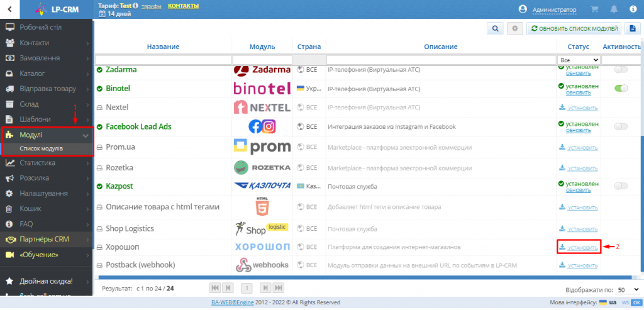Click ОБНОВИТЬ СПИСОК МОДУЛЕЙ button
This screenshot has width=644, height=310.
tap(574, 29)
